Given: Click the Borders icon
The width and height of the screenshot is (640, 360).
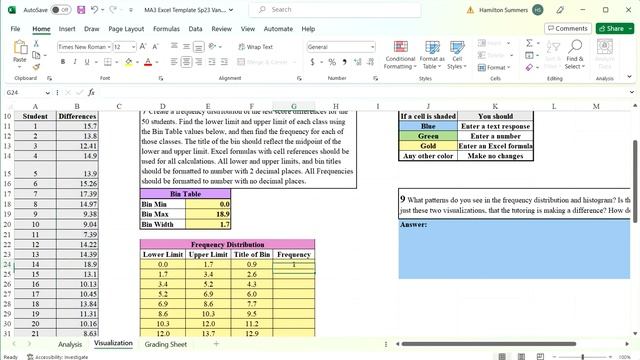Looking at the screenshot, I should (x=108, y=62).
